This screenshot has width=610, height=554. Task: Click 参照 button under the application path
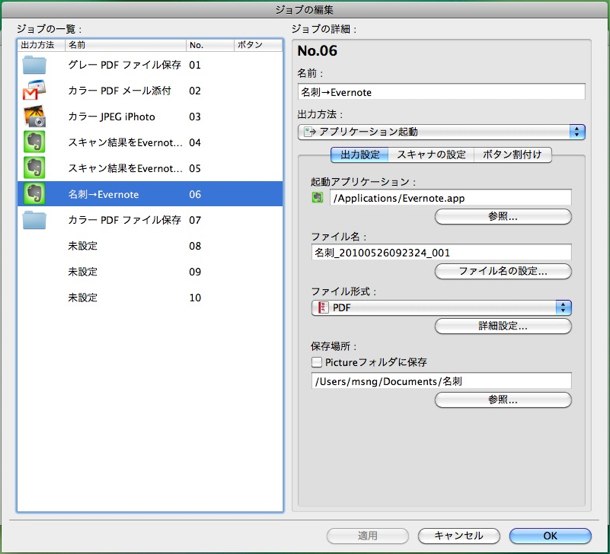503,216
